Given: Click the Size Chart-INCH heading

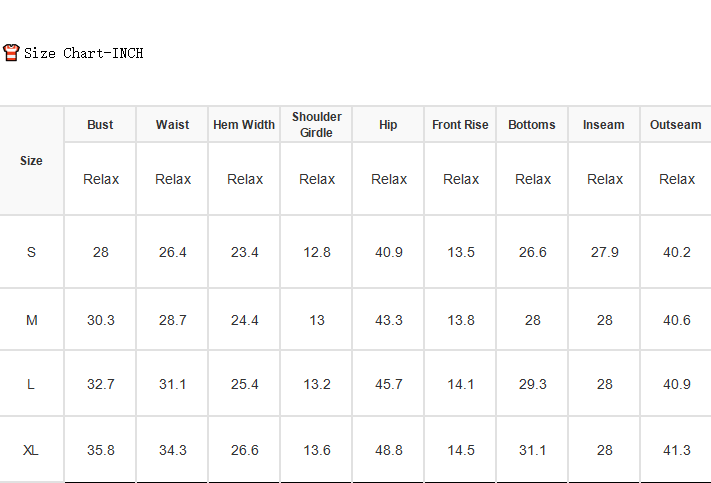Looking at the screenshot, I should pyautogui.click(x=83, y=53).
